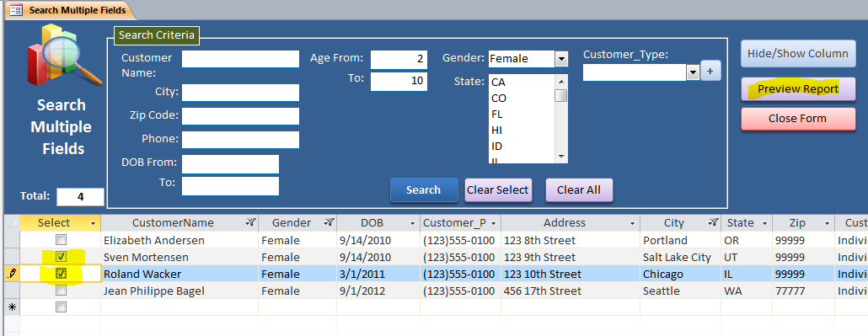Click the 123 8th Street address cell

(x=571, y=240)
